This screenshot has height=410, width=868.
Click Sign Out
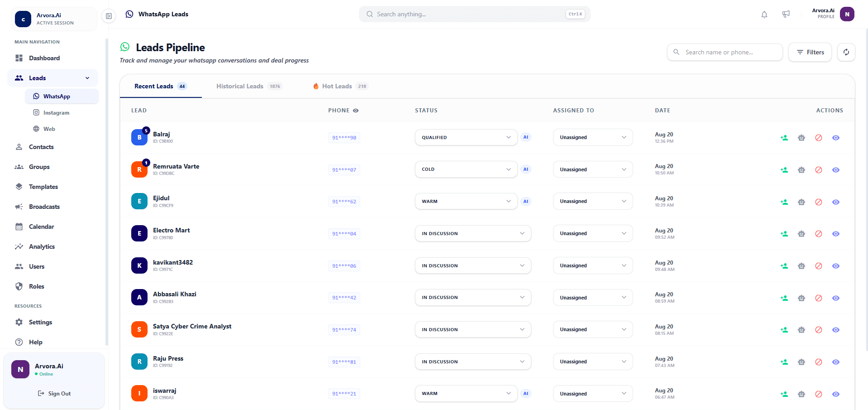tap(54, 394)
